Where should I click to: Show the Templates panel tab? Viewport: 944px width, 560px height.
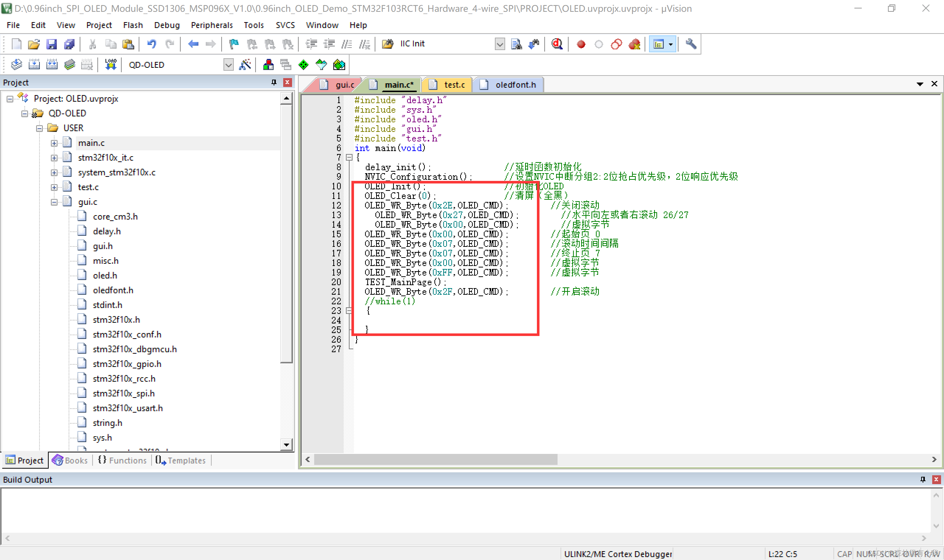pos(181,461)
